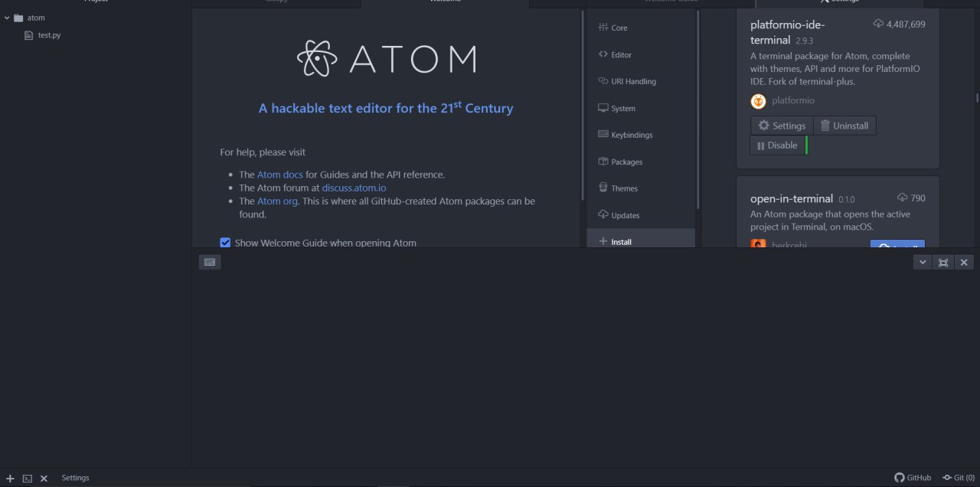Click the keyboard icon in the terminal panel
The width and height of the screenshot is (980, 487).
coord(210,262)
